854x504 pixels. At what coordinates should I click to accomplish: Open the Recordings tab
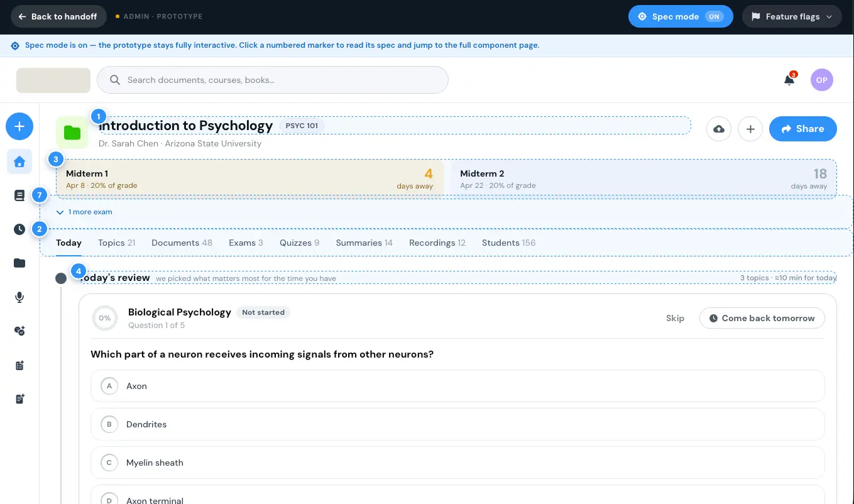pos(437,243)
